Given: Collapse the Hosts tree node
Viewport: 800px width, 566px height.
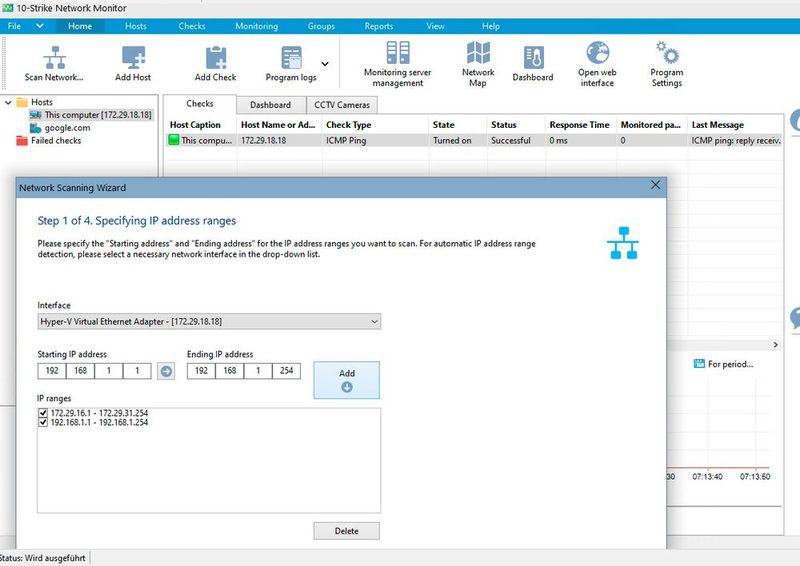Looking at the screenshot, I should [x=8, y=103].
